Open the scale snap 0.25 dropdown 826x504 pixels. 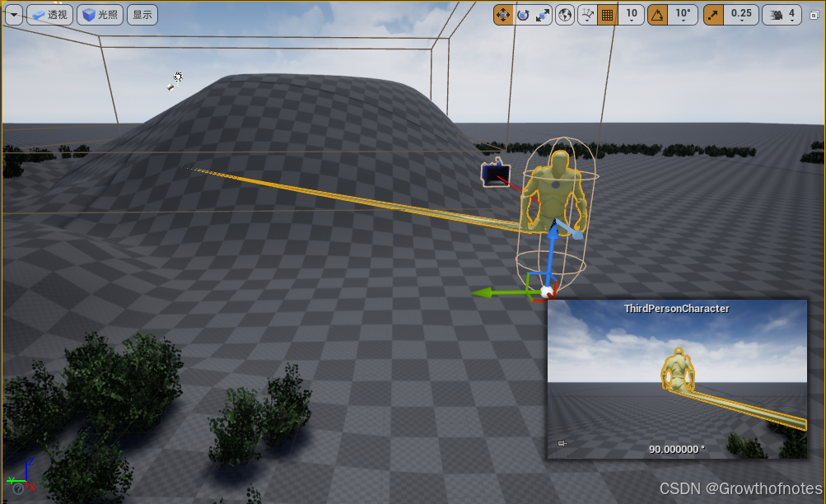click(742, 15)
